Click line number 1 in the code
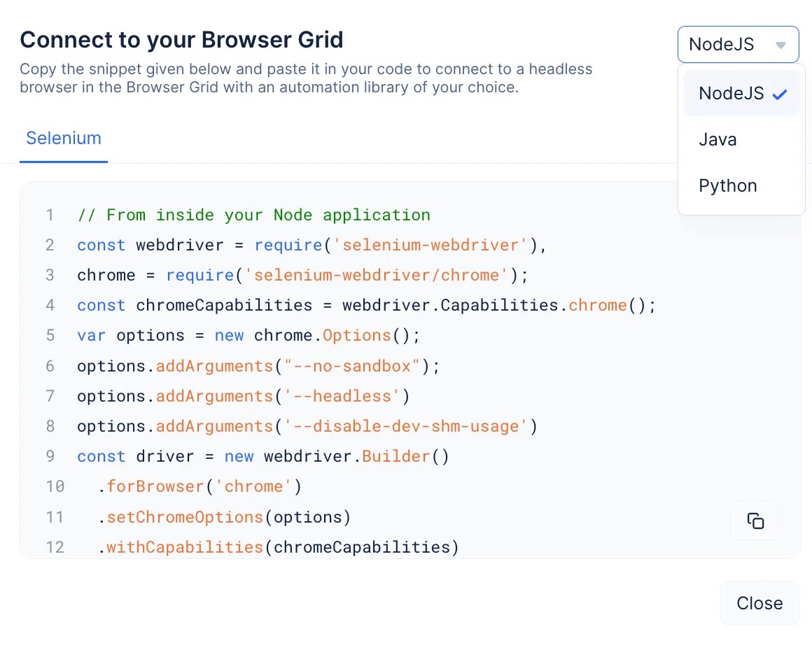 coord(50,215)
